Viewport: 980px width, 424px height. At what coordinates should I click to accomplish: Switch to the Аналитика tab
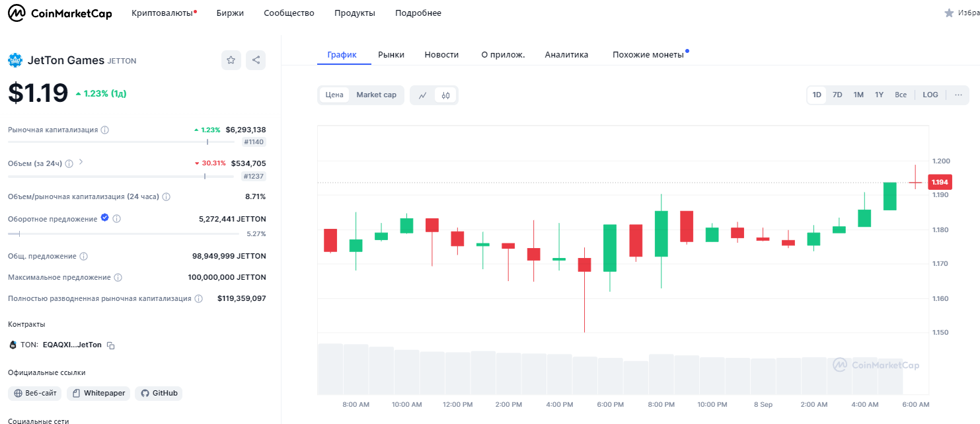click(566, 55)
